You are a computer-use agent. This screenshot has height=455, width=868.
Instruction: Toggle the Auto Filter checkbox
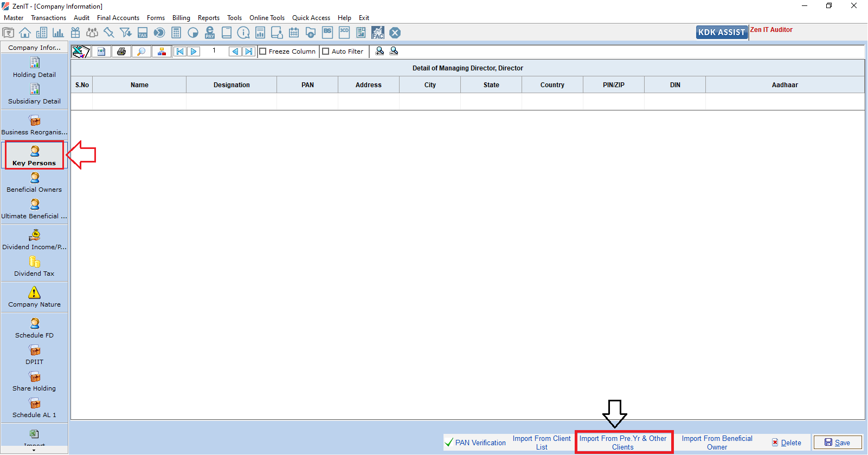(x=326, y=51)
